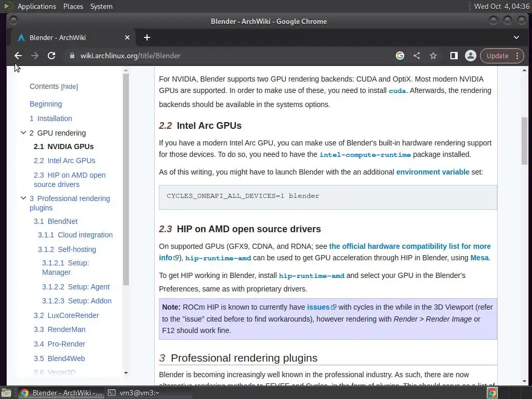Click the Update button in Chrome
The width and height of the screenshot is (532, 399).
[x=497, y=56]
